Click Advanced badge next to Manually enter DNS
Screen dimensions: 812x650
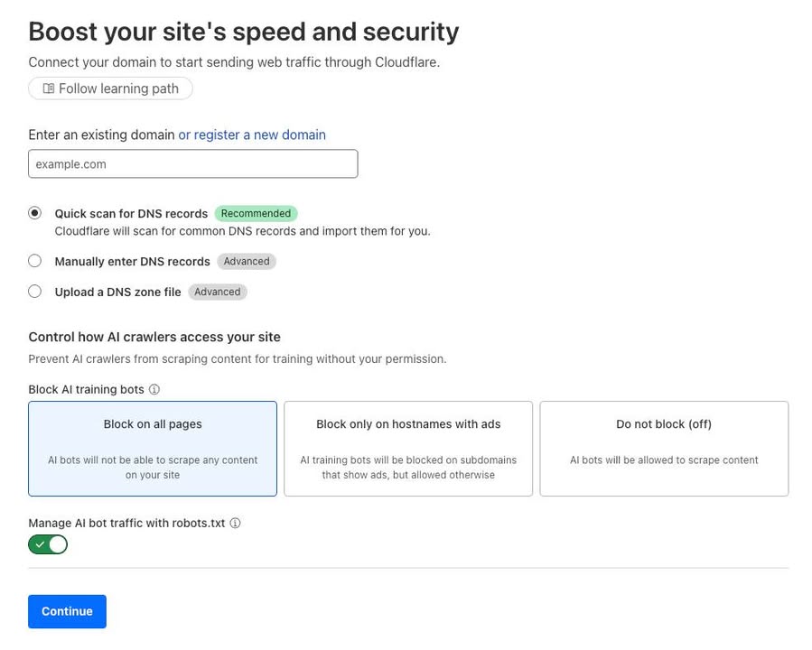click(247, 261)
